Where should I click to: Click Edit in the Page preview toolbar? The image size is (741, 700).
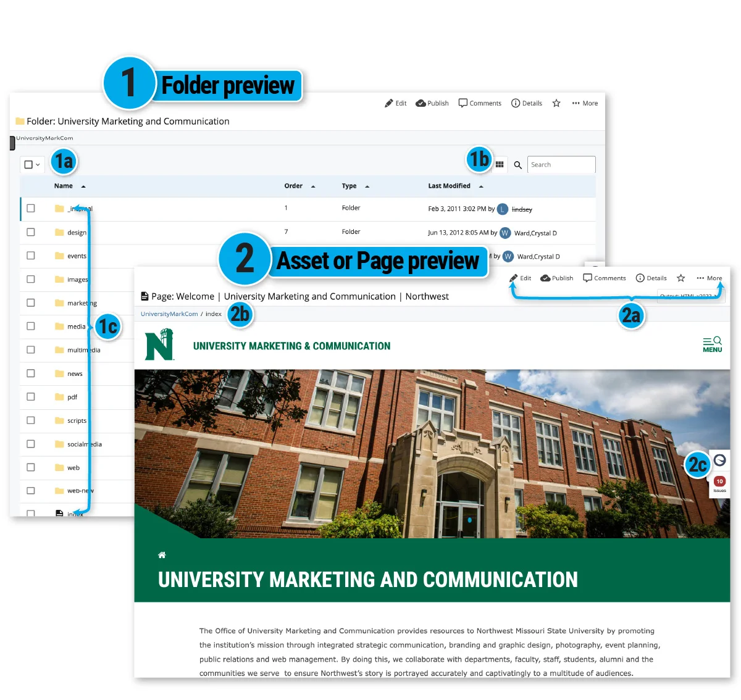(520, 278)
